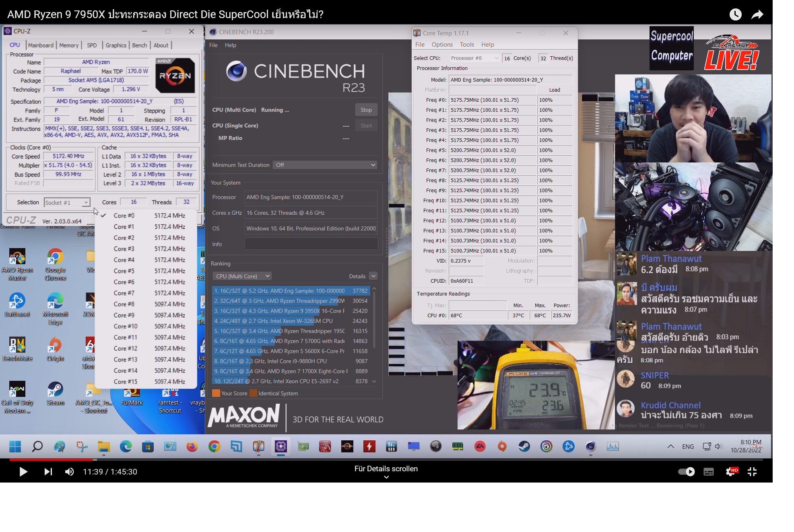794x532 pixels.
Task: Switch to CPU-Z Mainboard tab
Action: [x=41, y=45]
